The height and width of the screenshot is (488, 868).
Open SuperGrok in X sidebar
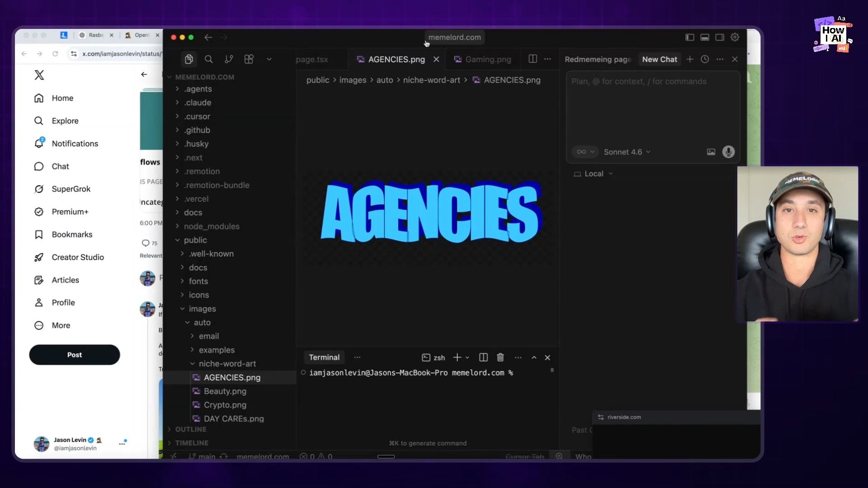coord(62,189)
